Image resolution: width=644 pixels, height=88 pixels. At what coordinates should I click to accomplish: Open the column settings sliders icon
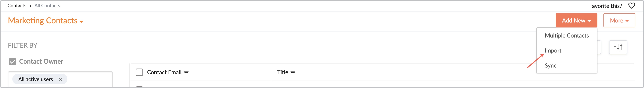(618, 47)
